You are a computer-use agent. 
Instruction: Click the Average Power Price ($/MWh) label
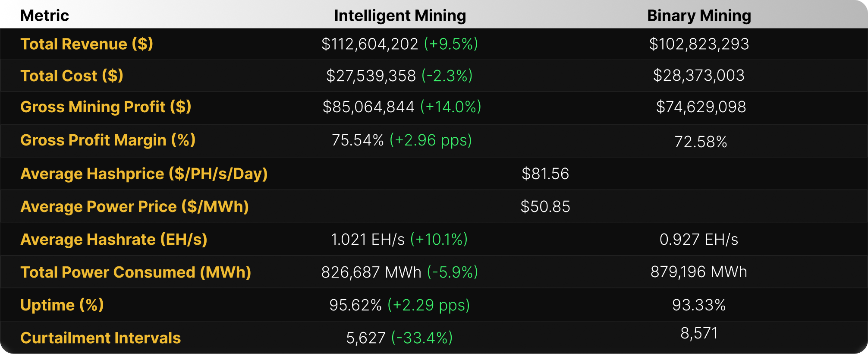(135, 206)
